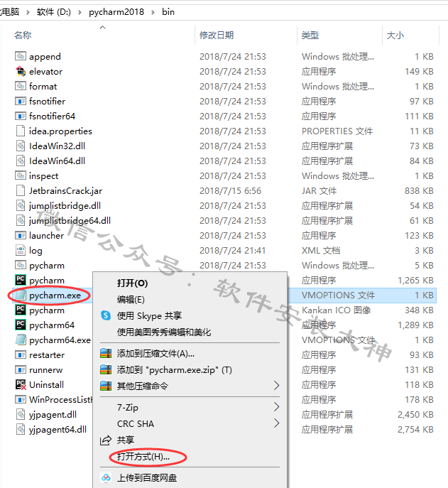Click the log XML document icon
The width and height of the screenshot is (448, 488).
[21, 251]
